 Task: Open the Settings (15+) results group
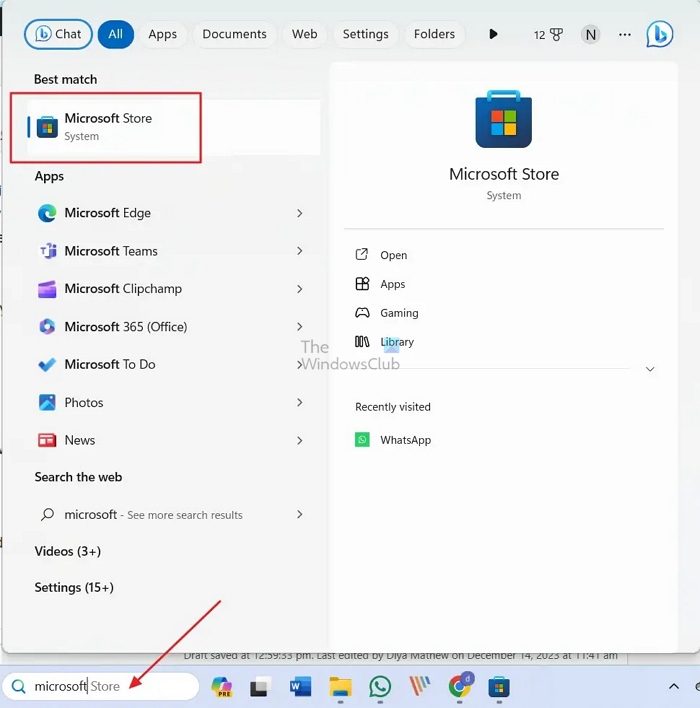(x=74, y=587)
